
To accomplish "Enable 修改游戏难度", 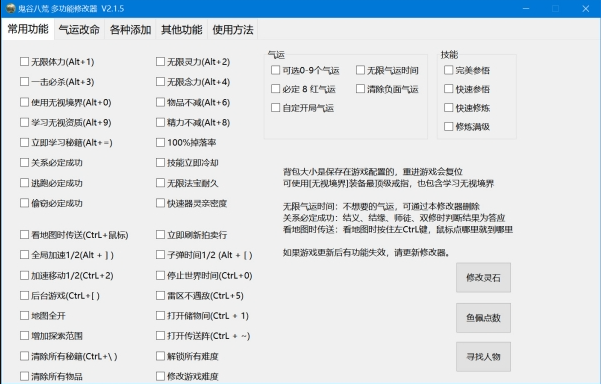I will click(x=161, y=376).
